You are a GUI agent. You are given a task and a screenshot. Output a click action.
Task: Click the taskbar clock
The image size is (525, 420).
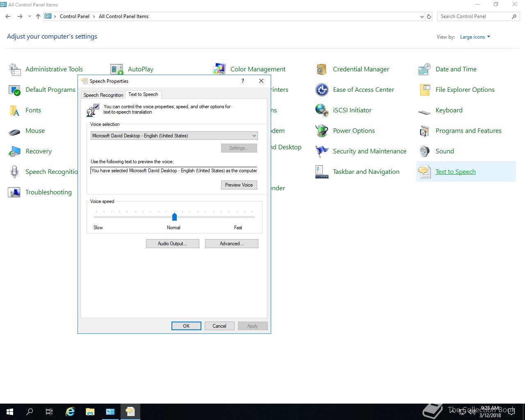[490, 412]
